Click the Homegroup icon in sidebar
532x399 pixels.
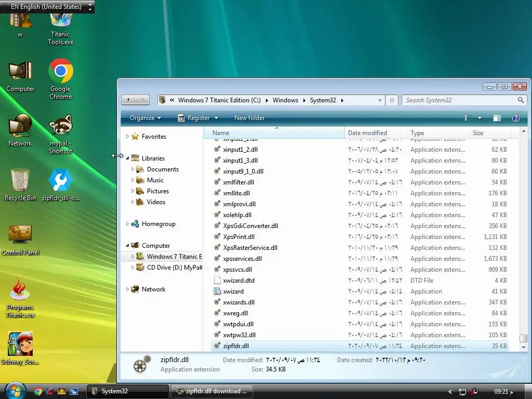point(135,223)
